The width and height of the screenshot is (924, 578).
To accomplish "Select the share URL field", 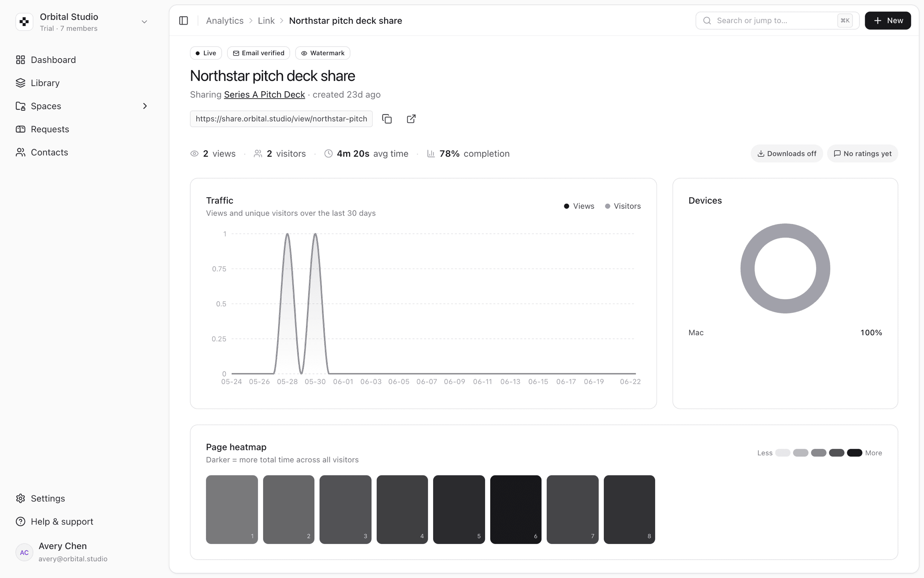I will tap(282, 119).
